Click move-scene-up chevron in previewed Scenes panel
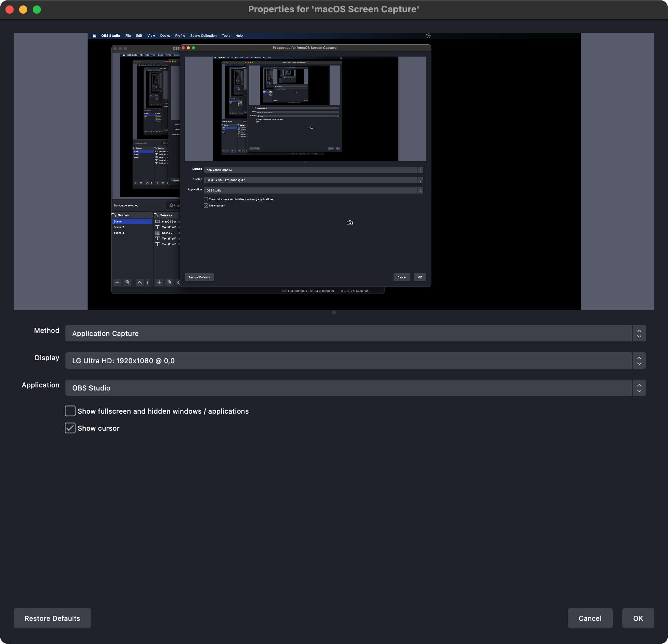 pos(140,282)
